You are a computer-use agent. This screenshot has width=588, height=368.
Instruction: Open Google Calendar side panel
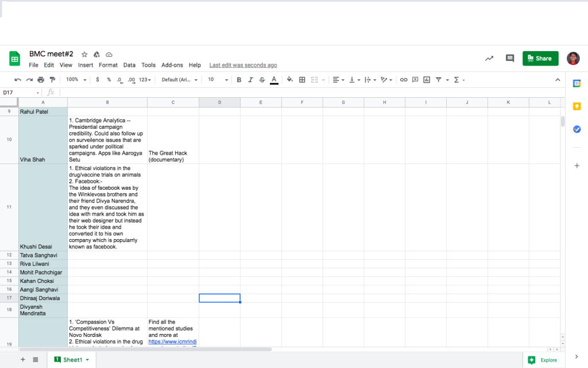pos(577,83)
